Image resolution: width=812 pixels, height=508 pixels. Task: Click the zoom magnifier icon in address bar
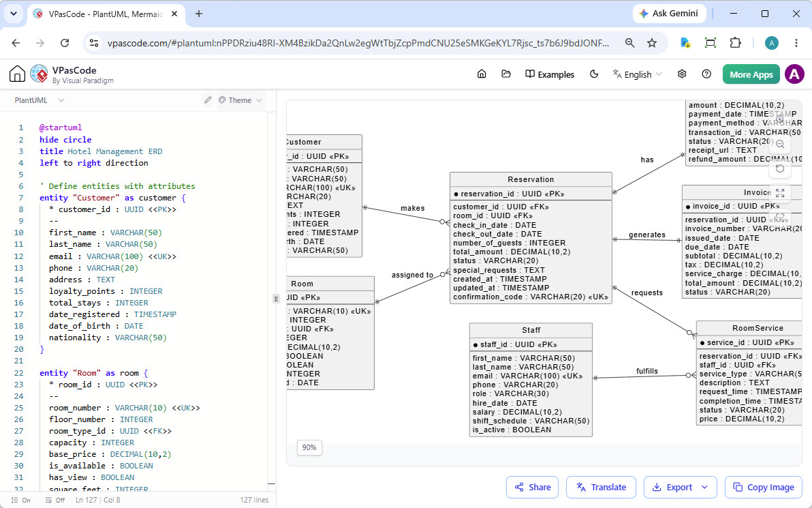click(629, 43)
